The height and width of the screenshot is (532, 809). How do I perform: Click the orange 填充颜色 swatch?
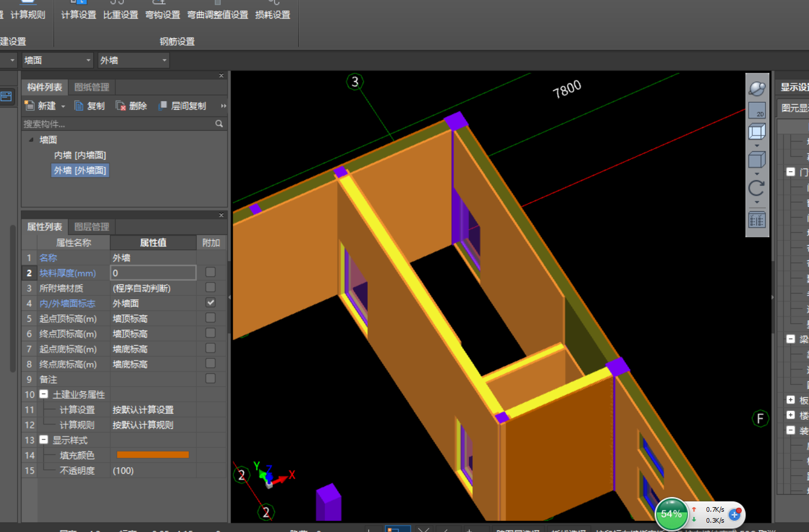(x=153, y=455)
